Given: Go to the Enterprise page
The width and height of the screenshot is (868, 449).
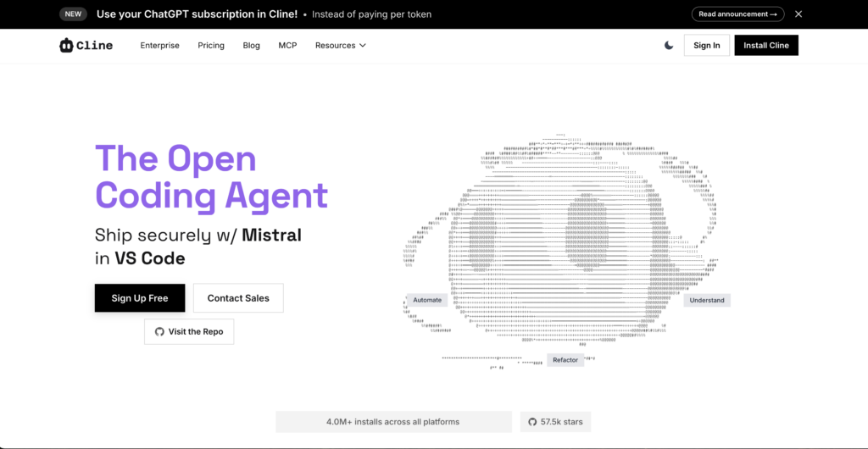Looking at the screenshot, I should click(159, 46).
